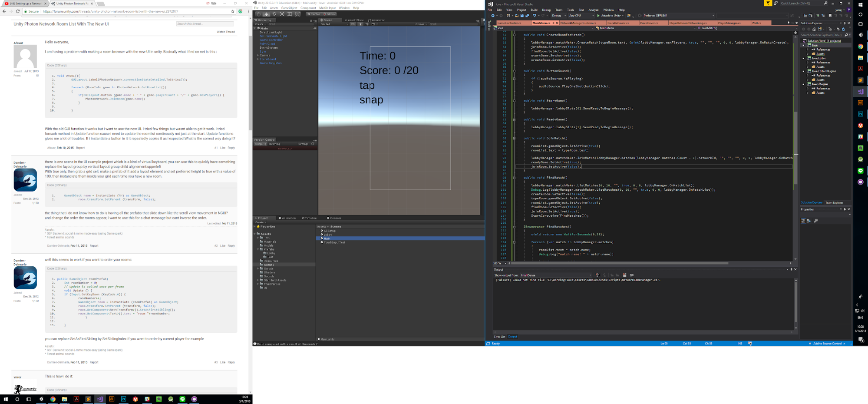
Task: Select the Move tool in Unity toolbar
Action: 266,14
